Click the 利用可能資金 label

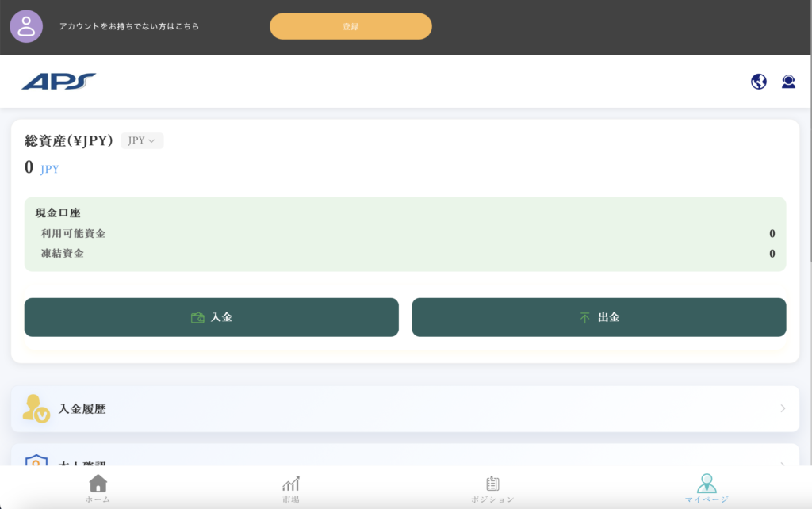coord(73,234)
